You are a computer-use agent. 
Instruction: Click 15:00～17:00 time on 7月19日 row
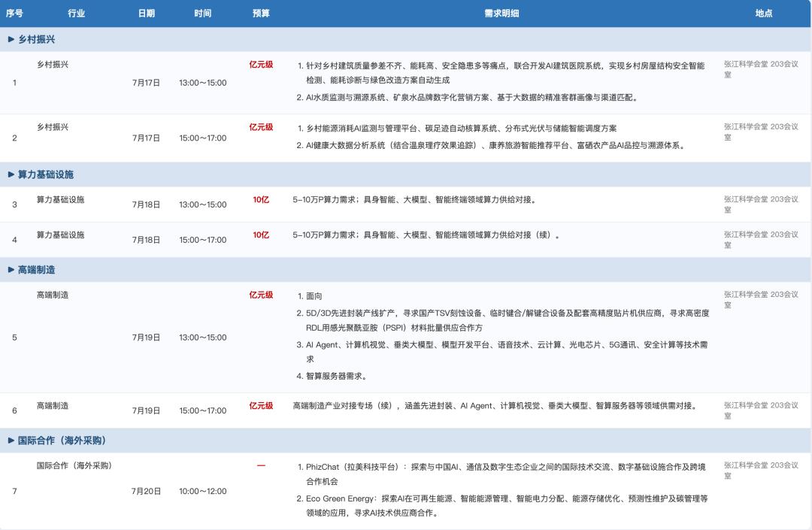click(x=202, y=411)
